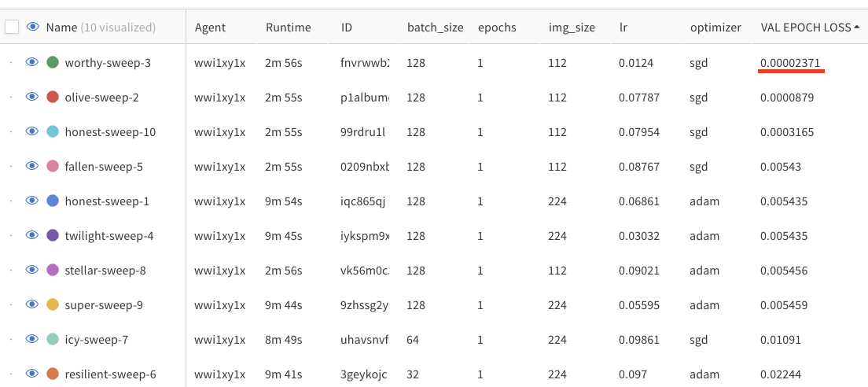This screenshot has height=387, width=868.
Task: Click the yellow dot of super-sweep-9
Action: pos(53,304)
